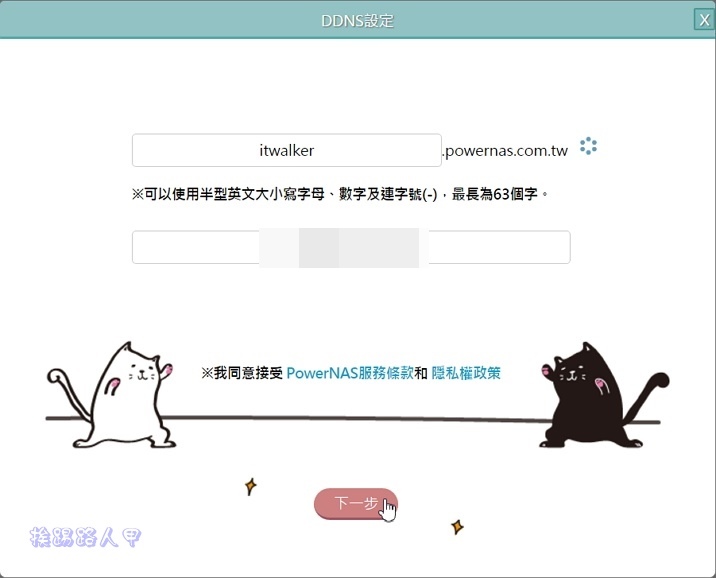Click the .powernas.com.tw domain suffix
This screenshot has width=716, height=578.
pos(505,151)
